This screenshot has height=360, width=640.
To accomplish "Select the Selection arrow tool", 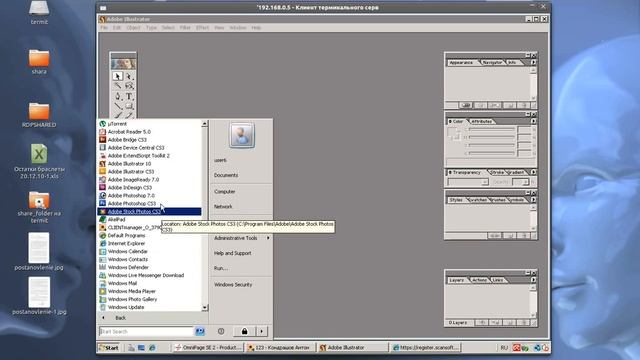I will (118, 76).
